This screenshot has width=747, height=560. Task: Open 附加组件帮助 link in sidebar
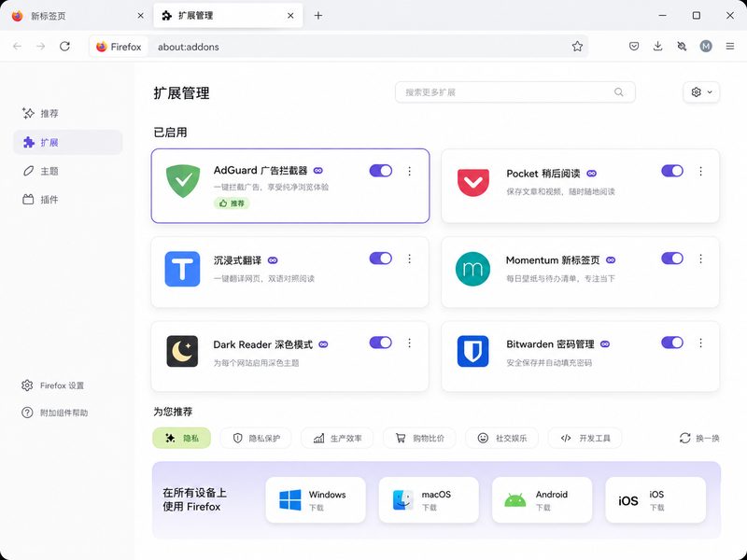55,413
